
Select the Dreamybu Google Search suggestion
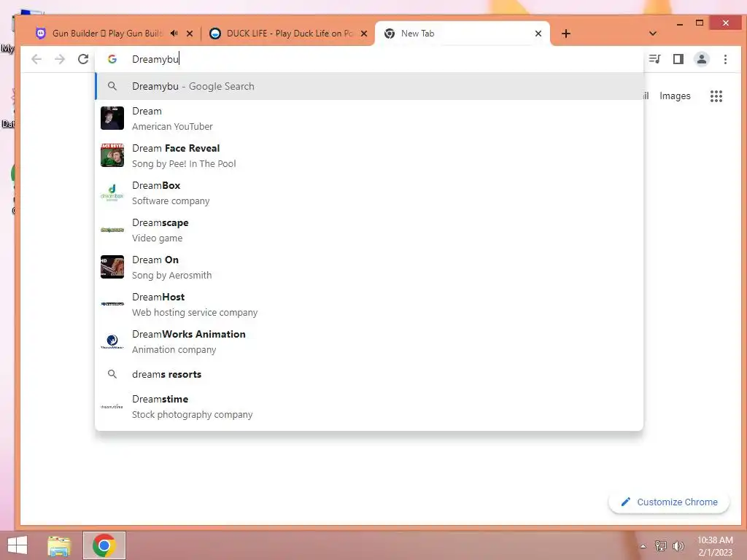point(369,86)
